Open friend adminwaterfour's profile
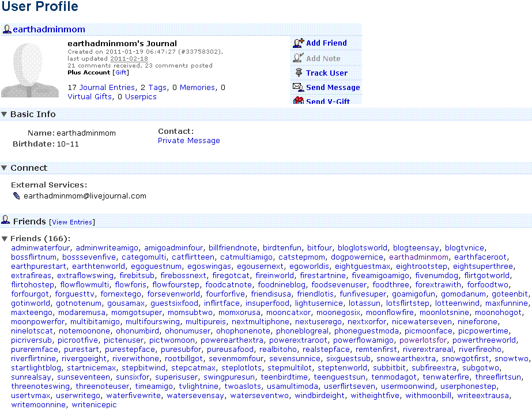The image size is (532, 409). coord(40,248)
